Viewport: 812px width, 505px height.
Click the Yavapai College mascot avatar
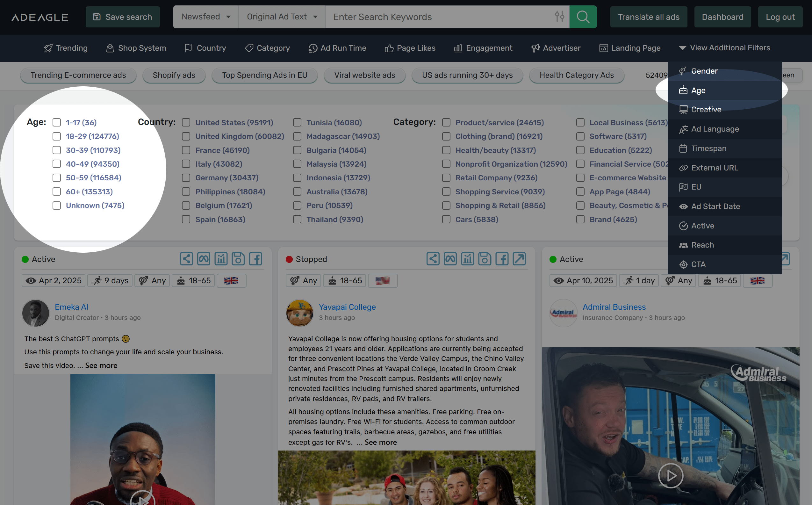pyautogui.click(x=300, y=313)
